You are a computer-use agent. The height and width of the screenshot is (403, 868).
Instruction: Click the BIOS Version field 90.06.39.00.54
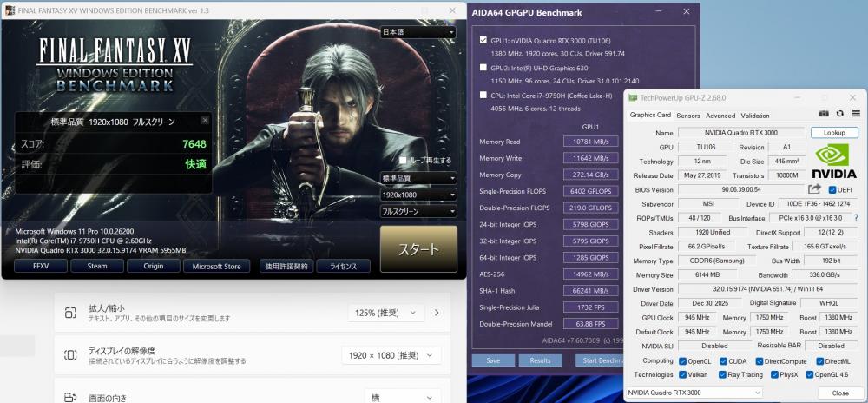click(x=740, y=190)
